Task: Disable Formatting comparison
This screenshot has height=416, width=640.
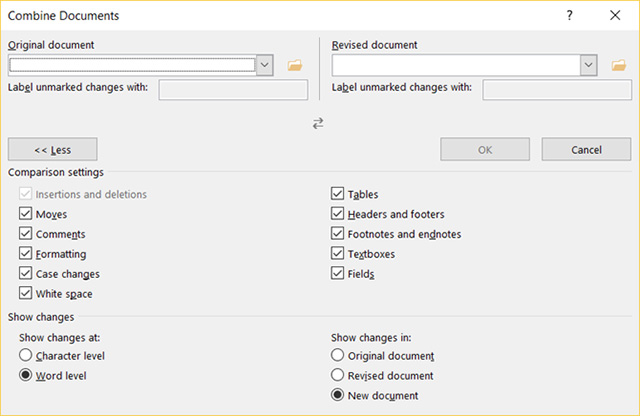Action: (25, 254)
